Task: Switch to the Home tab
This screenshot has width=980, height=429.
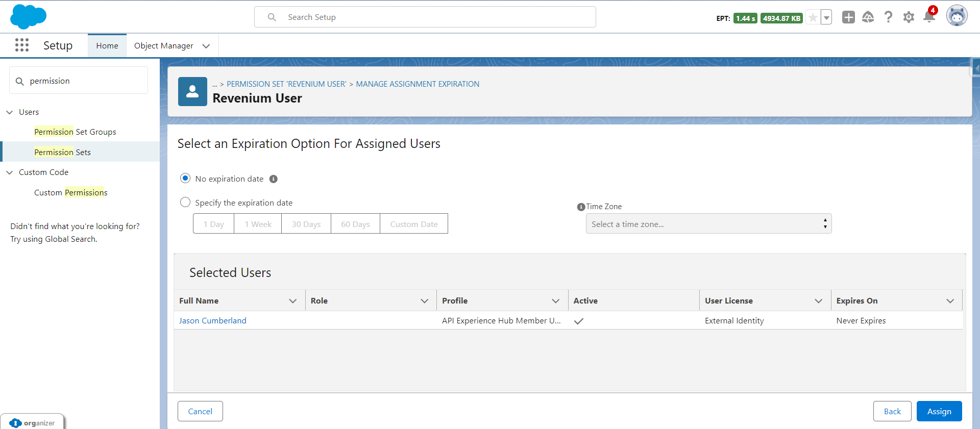Action: tap(107, 46)
